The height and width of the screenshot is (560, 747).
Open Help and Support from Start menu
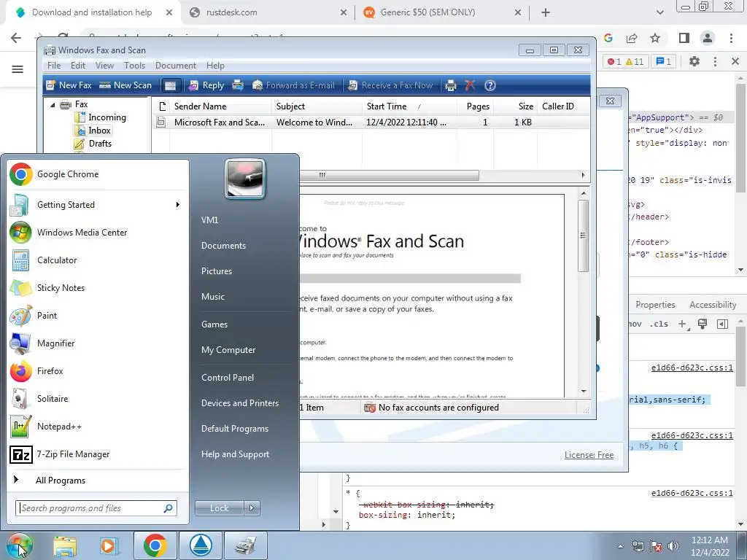235,454
